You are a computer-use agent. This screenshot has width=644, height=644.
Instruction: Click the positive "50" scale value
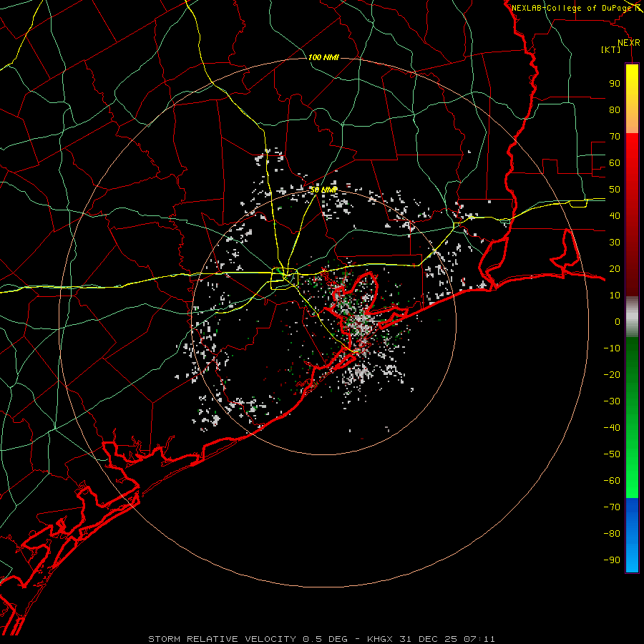click(x=615, y=190)
